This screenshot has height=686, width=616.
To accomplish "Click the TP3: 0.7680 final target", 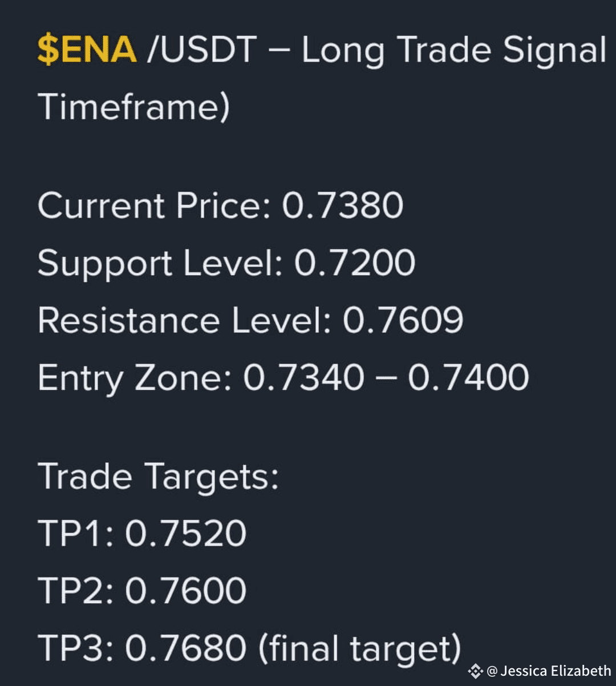I will point(249,649).
